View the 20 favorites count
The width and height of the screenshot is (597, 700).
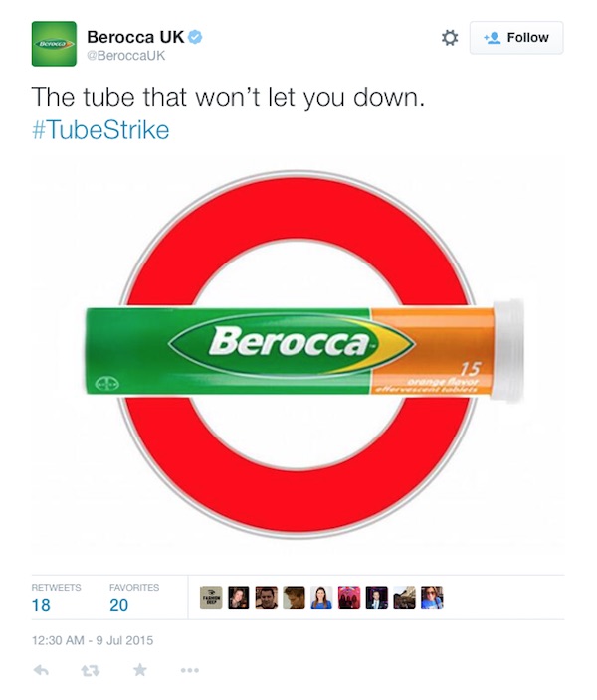[x=118, y=605]
